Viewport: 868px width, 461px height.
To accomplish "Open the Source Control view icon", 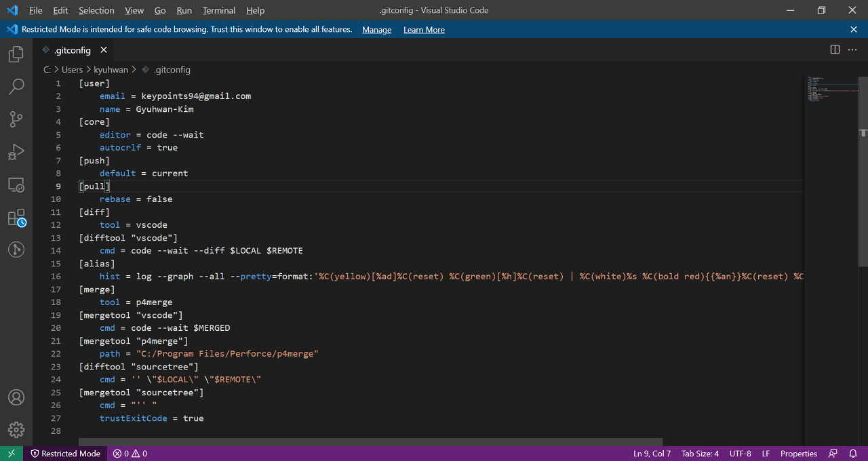I will point(16,119).
